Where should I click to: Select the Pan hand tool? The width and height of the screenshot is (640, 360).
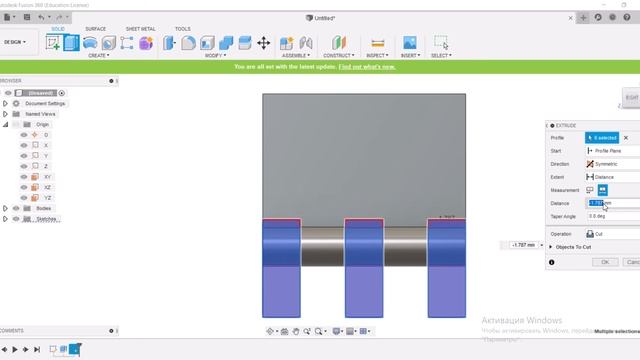point(296,331)
